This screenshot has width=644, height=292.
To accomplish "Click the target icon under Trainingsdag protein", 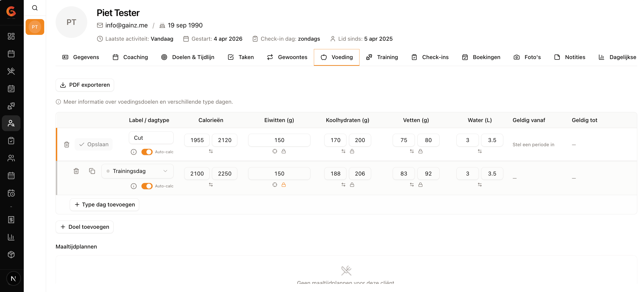I will click(x=275, y=185).
